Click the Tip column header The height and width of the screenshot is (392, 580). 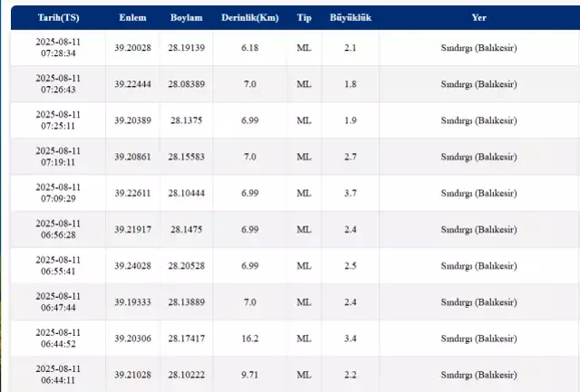[304, 18]
